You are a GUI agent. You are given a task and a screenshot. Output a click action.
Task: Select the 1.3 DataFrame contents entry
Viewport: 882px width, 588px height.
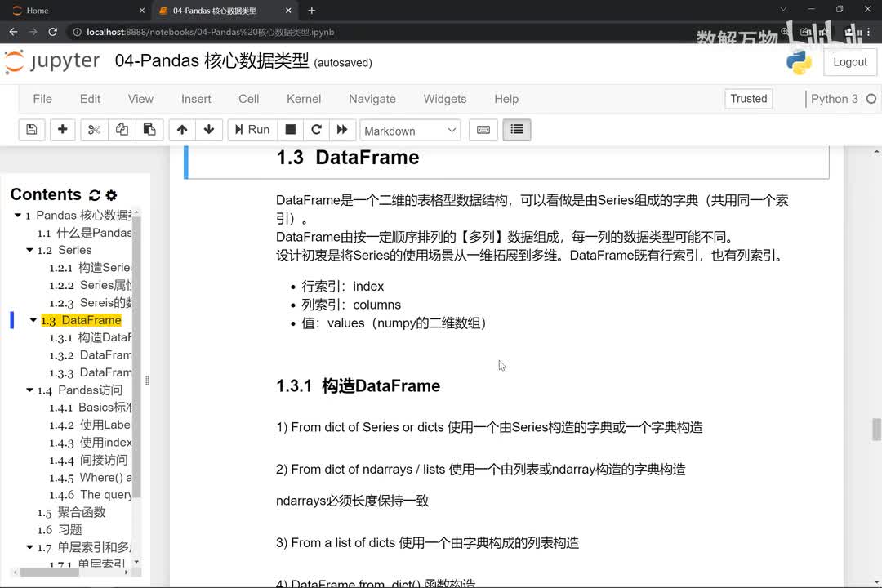(81, 319)
